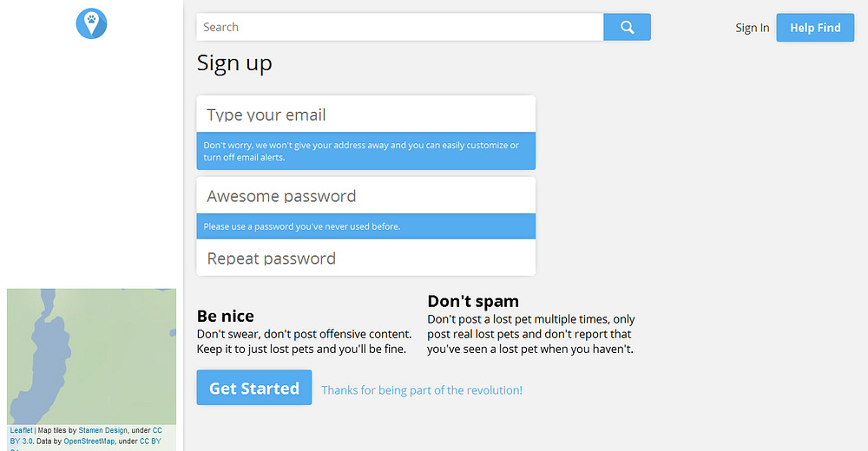Click the Get Started button
868x451 pixels.
pyautogui.click(x=254, y=388)
